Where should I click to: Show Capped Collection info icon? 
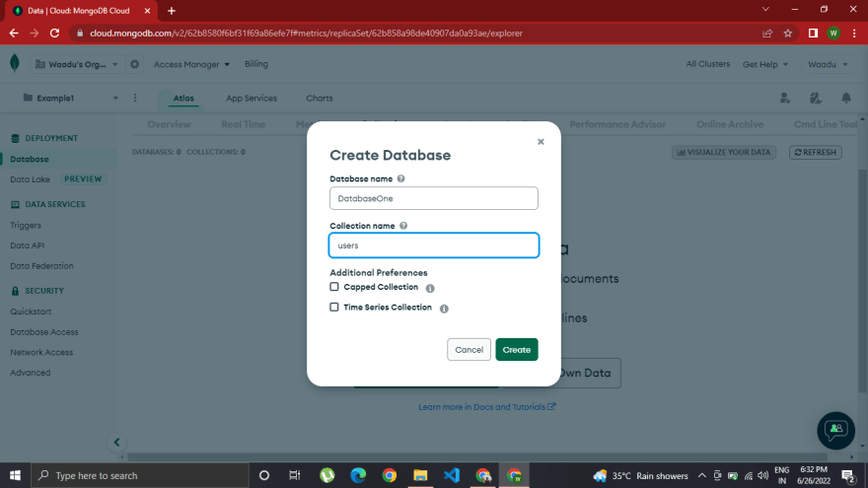pos(430,288)
